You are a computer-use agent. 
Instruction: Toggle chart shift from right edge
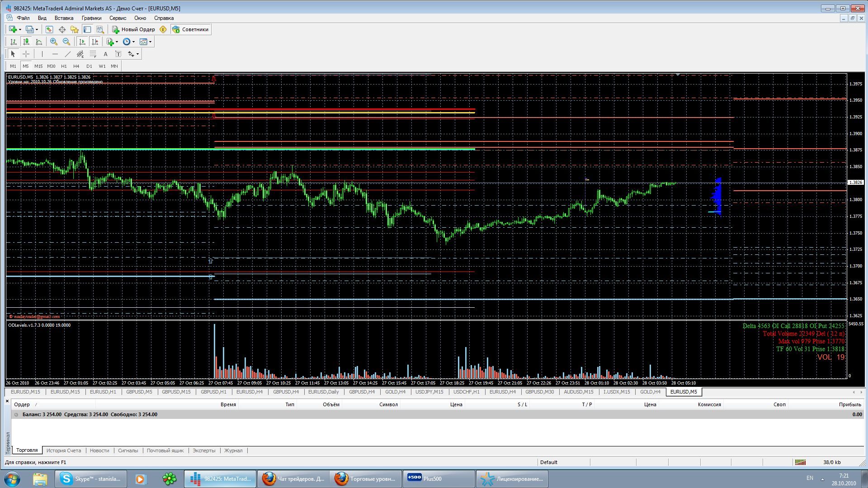pyautogui.click(x=94, y=42)
